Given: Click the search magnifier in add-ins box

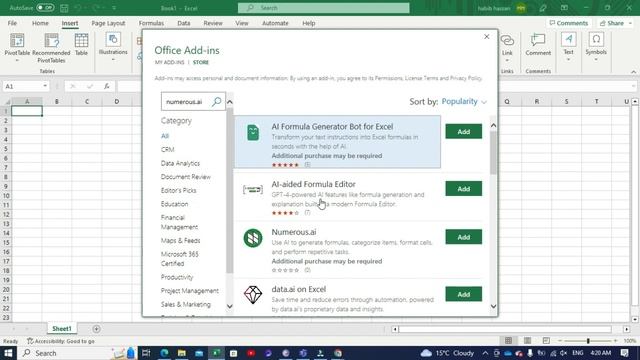Looking at the screenshot, I should (x=217, y=102).
